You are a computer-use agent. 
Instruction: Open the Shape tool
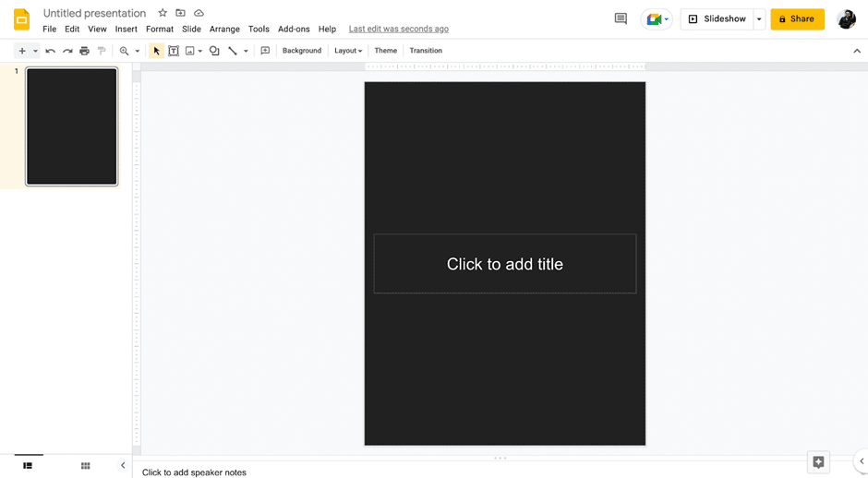(x=214, y=51)
